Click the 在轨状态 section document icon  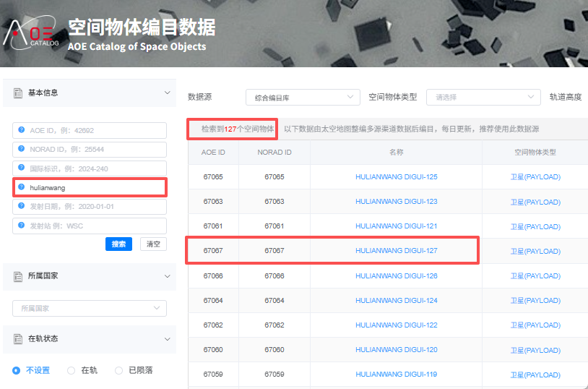pyautogui.click(x=17, y=339)
